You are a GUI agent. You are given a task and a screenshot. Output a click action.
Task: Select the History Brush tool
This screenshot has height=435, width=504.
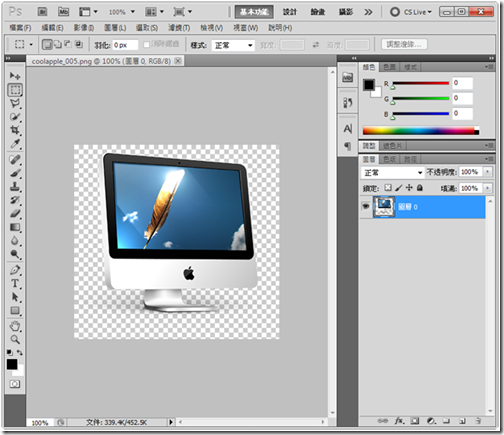pos(15,200)
